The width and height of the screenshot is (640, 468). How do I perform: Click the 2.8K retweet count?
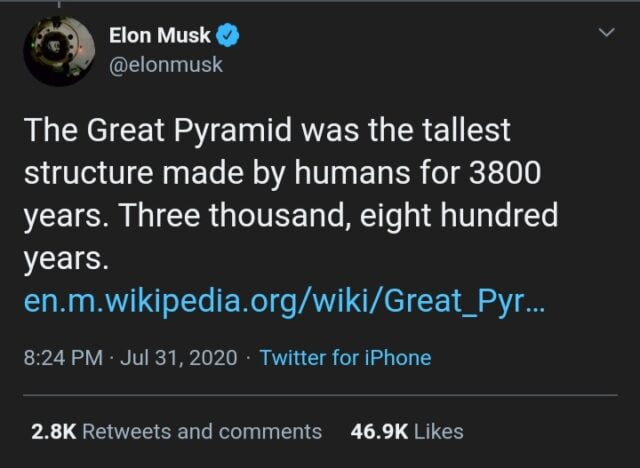(52, 431)
